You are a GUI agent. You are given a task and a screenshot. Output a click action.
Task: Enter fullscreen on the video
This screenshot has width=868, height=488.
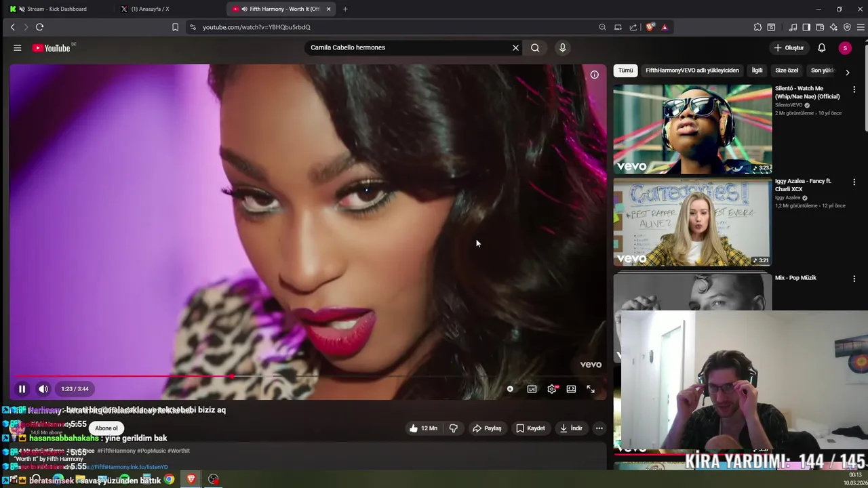[591, 389]
